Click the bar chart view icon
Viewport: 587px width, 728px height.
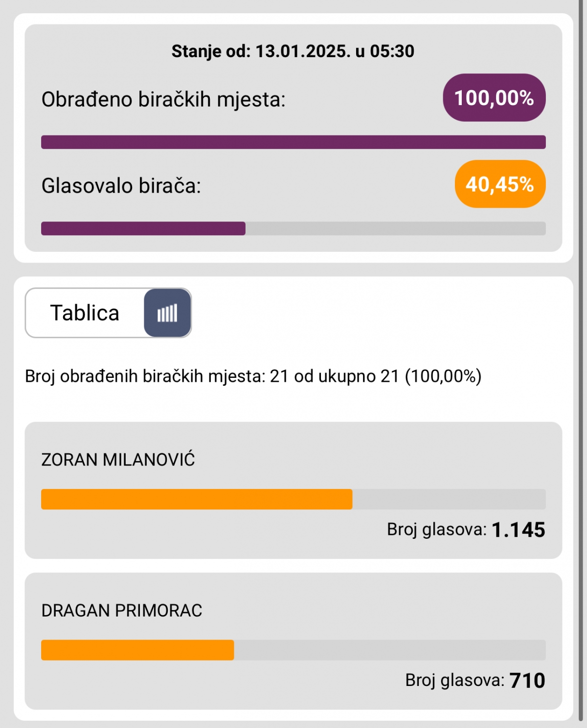point(167,313)
